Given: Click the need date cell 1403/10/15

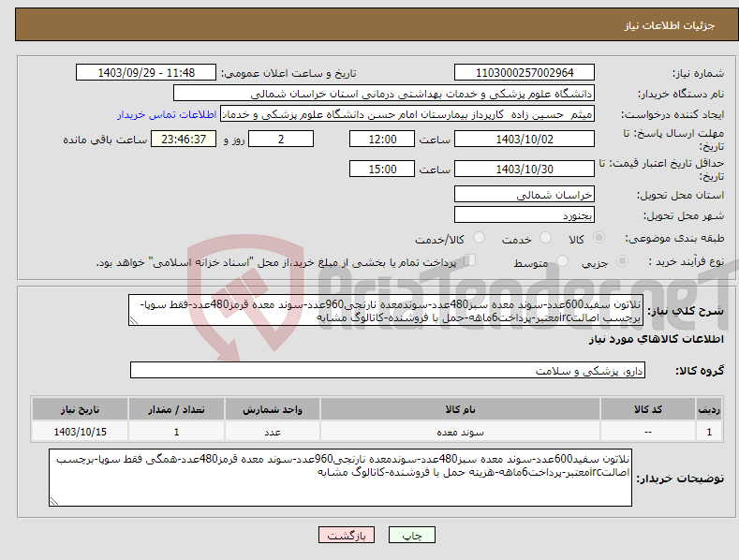Looking at the screenshot, I should [80, 432].
